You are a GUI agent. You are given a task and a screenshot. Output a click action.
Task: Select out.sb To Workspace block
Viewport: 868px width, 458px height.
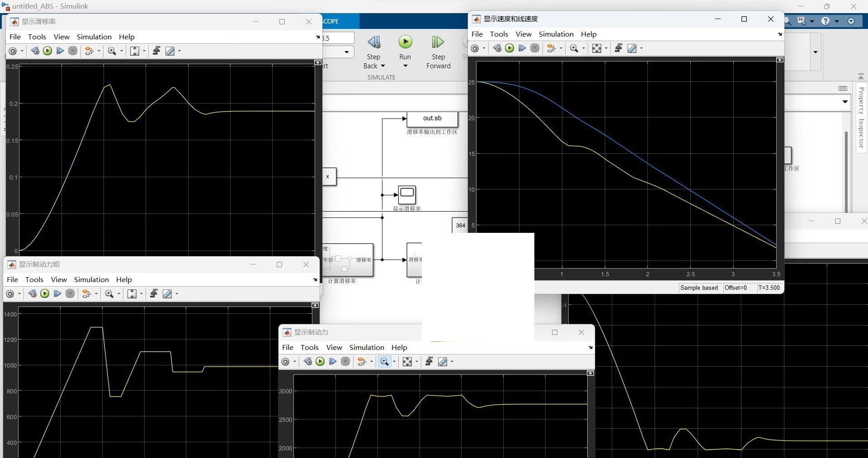432,119
